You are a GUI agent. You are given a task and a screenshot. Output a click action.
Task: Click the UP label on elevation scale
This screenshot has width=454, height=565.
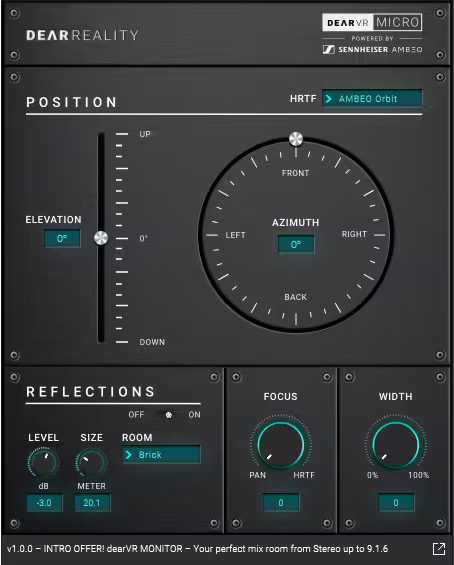145,134
